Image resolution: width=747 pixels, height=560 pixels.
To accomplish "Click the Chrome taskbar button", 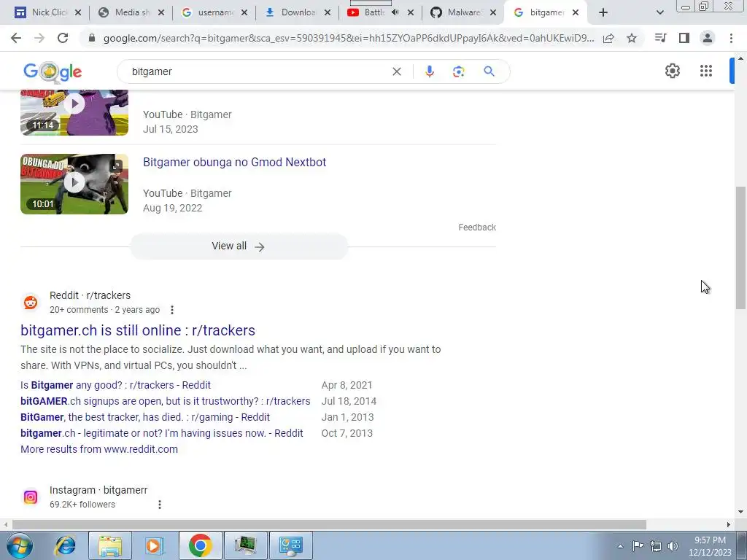I will pos(200,545).
